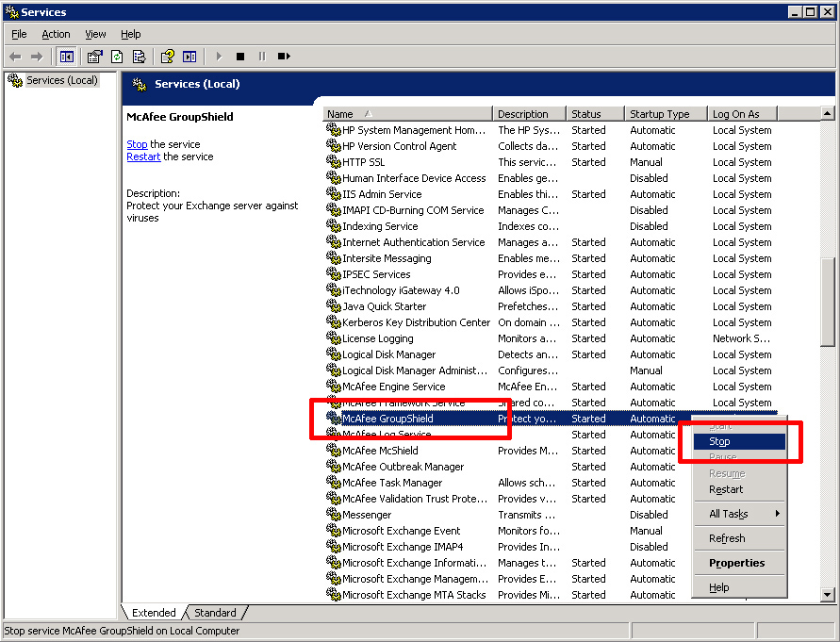Image resolution: width=840 pixels, height=642 pixels.
Task: Choose Stop in the context menu
Action: click(x=739, y=441)
